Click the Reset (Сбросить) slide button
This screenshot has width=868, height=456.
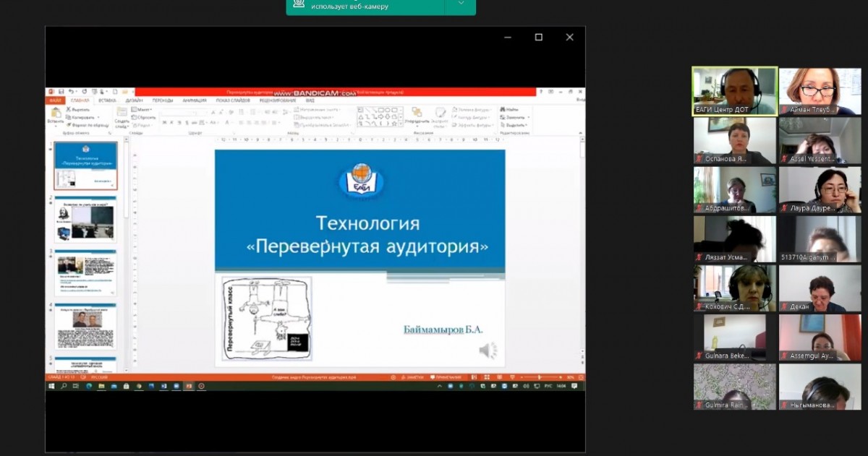pyautogui.click(x=145, y=117)
